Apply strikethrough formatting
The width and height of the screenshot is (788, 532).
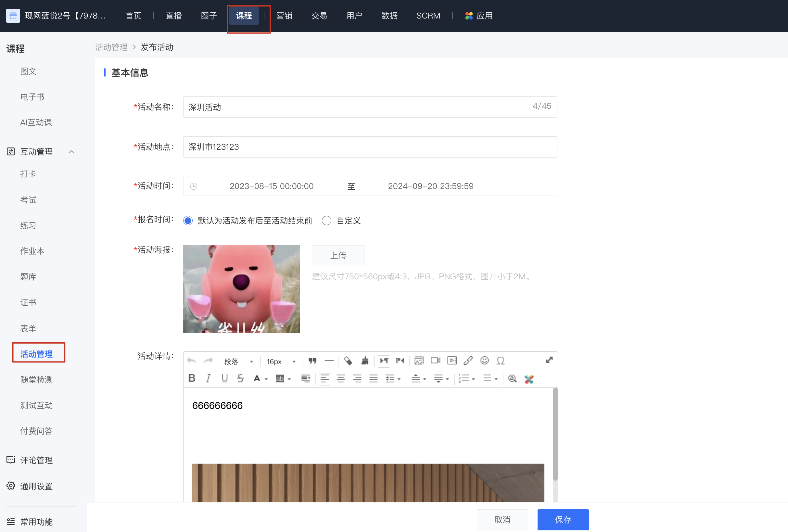240,378
